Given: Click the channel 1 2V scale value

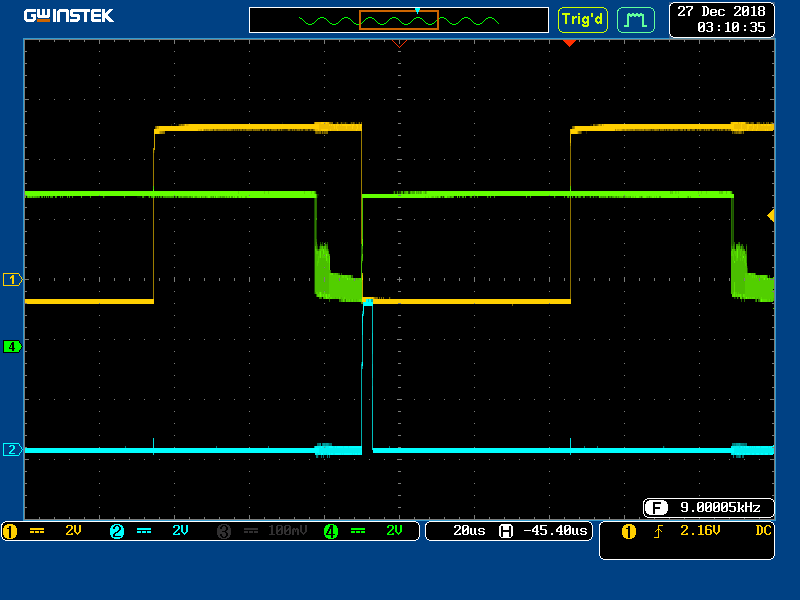Looking at the screenshot, I should [x=73, y=531].
